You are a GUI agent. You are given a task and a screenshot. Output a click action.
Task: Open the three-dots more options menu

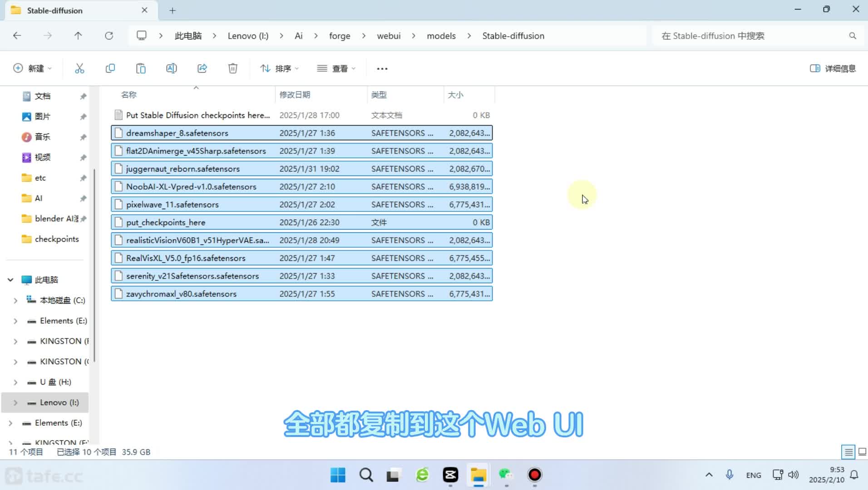(x=382, y=69)
